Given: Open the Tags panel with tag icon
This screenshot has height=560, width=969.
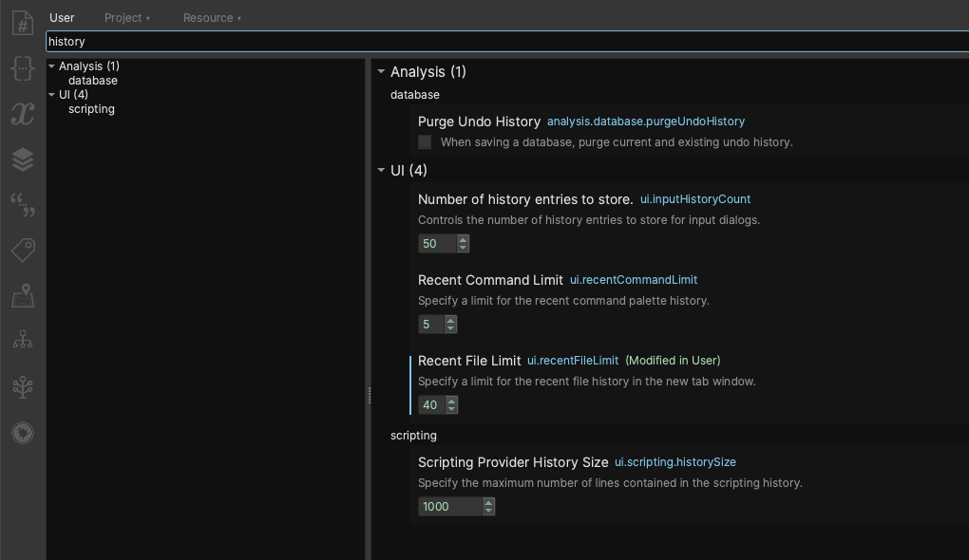Looking at the screenshot, I should click(x=22, y=250).
